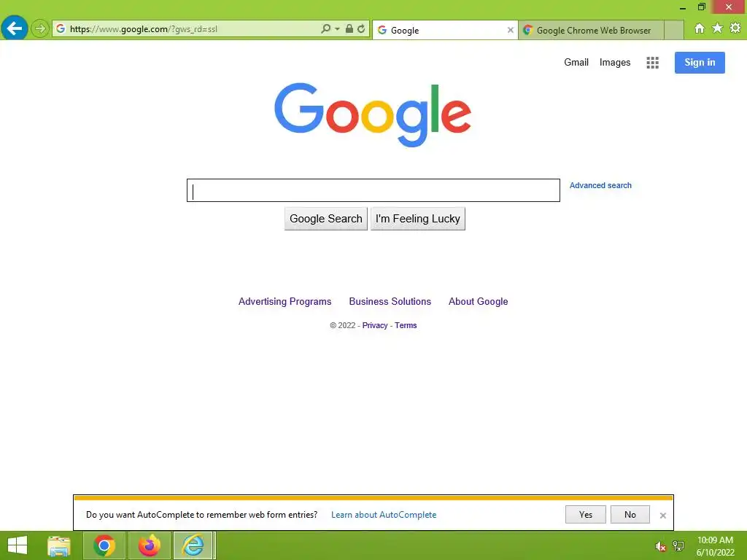
Task: Click the security lock icon
Action: 349,28
